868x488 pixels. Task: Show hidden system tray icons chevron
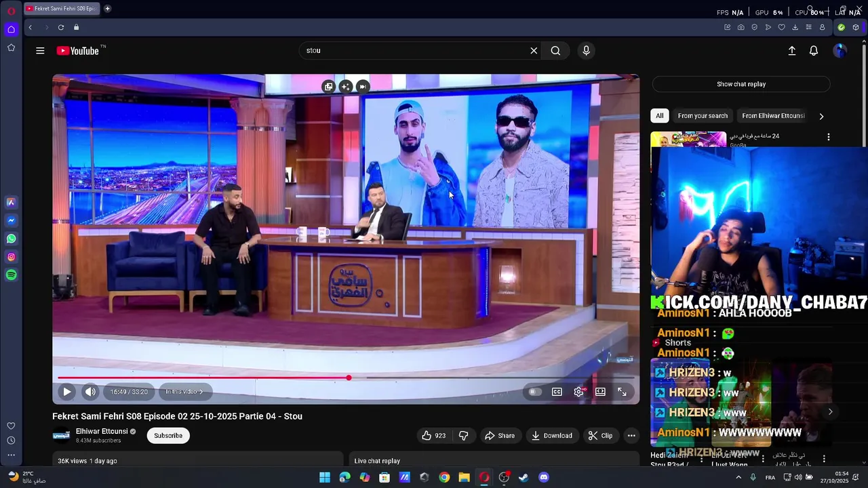(x=738, y=477)
